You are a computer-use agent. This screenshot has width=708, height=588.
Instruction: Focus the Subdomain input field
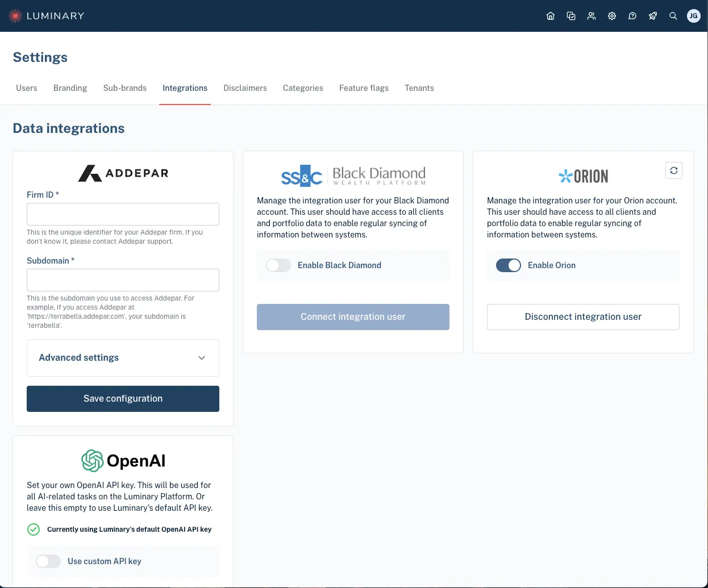[x=123, y=280]
